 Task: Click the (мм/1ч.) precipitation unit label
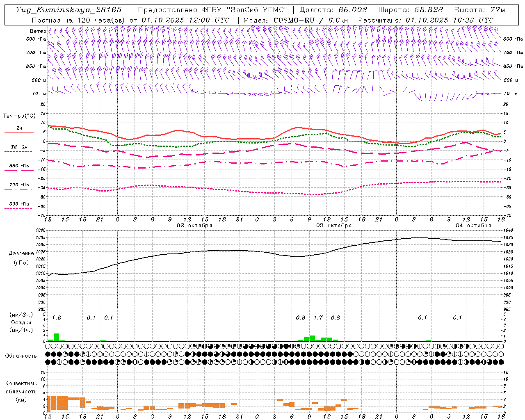point(21,330)
